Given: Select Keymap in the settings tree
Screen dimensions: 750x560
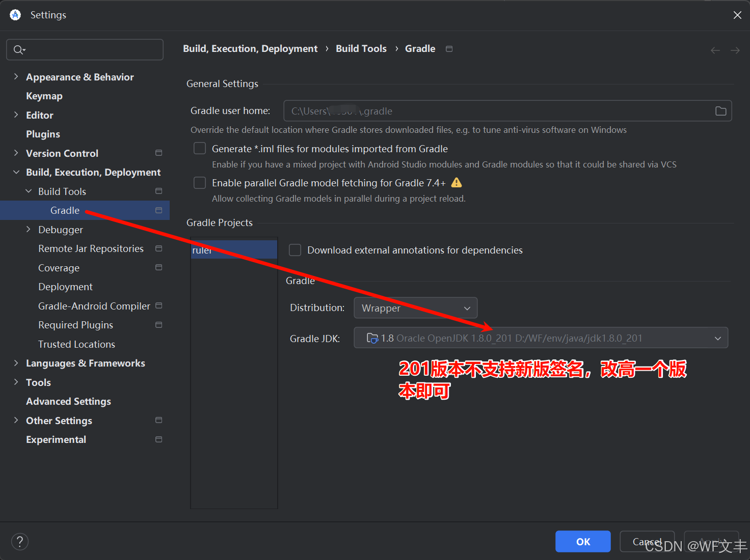Looking at the screenshot, I should [x=44, y=96].
